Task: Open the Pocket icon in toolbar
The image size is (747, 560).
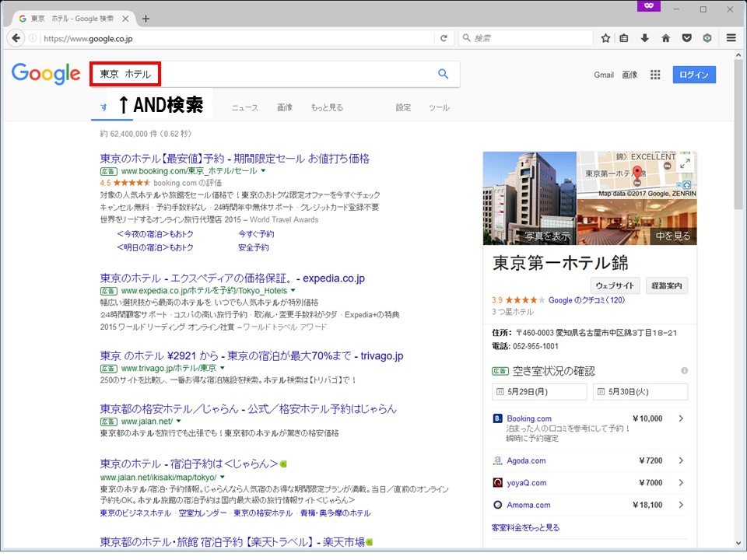Action: coord(686,38)
